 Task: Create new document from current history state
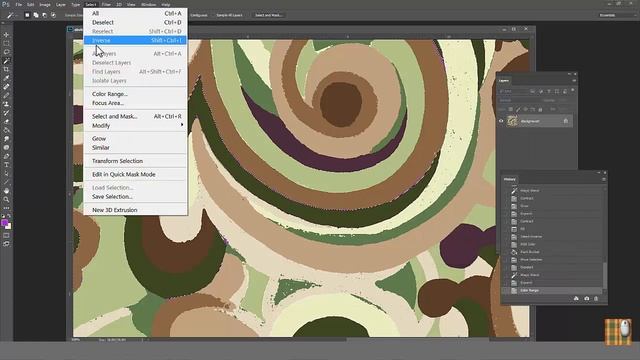click(576, 298)
